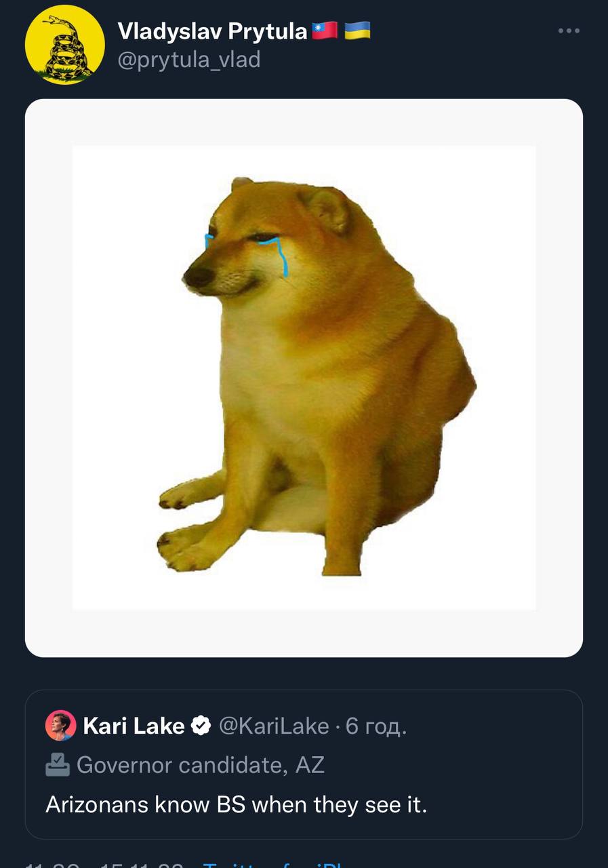
Task: Click the Ukraine flag emoji beside the name
Action: 357,31
